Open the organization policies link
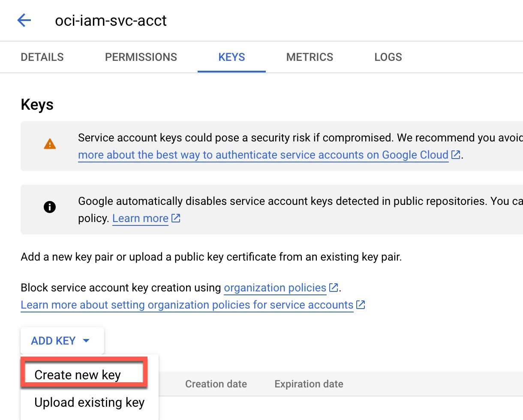 point(275,288)
